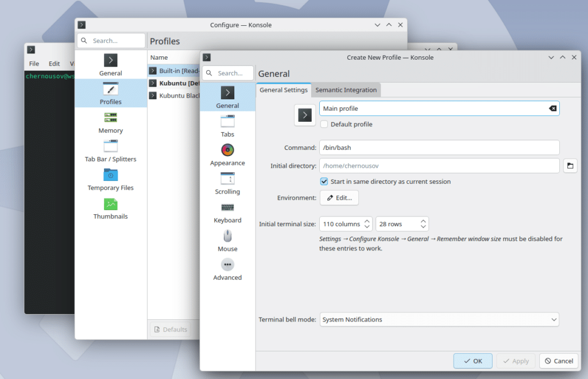
Task: Increase the columns spinbox value
Action: pos(367,221)
